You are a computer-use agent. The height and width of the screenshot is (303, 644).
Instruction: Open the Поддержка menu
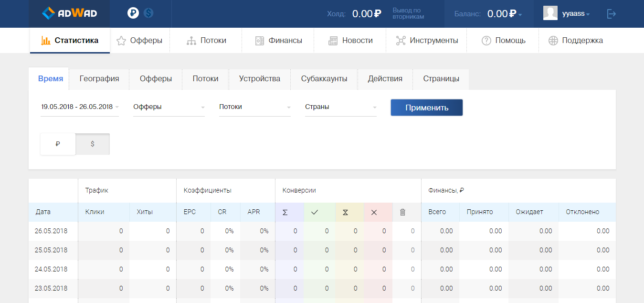tap(575, 41)
